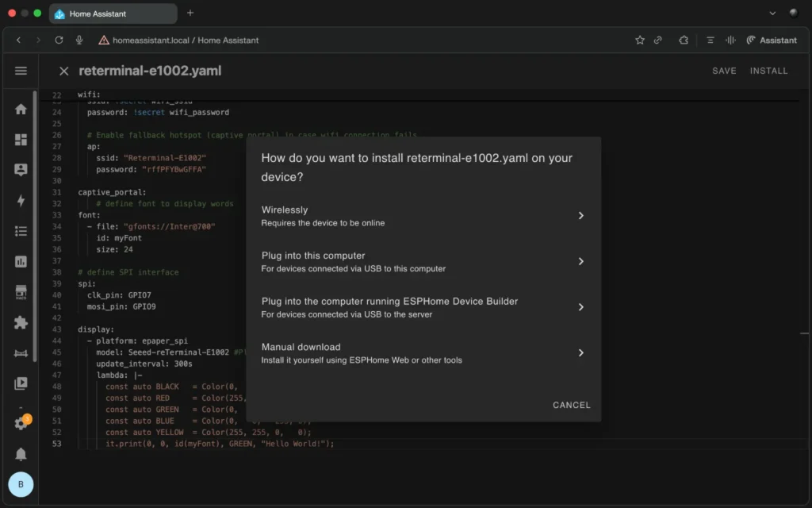Choose the Wirelessly install option
The width and height of the screenshot is (812, 508).
coord(423,216)
